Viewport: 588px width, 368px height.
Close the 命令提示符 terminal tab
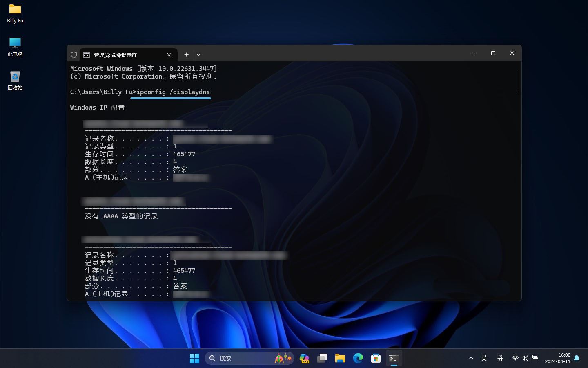click(169, 54)
